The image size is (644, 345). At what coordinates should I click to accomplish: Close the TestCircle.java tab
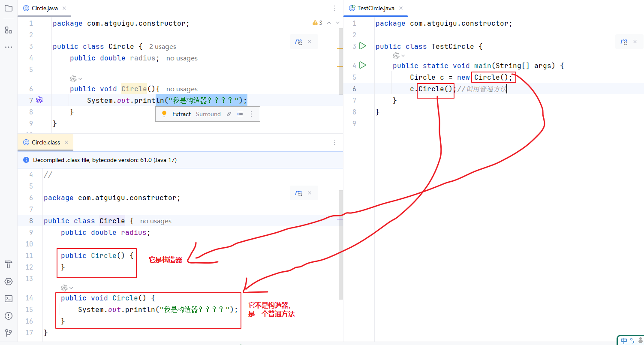pos(401,8)
